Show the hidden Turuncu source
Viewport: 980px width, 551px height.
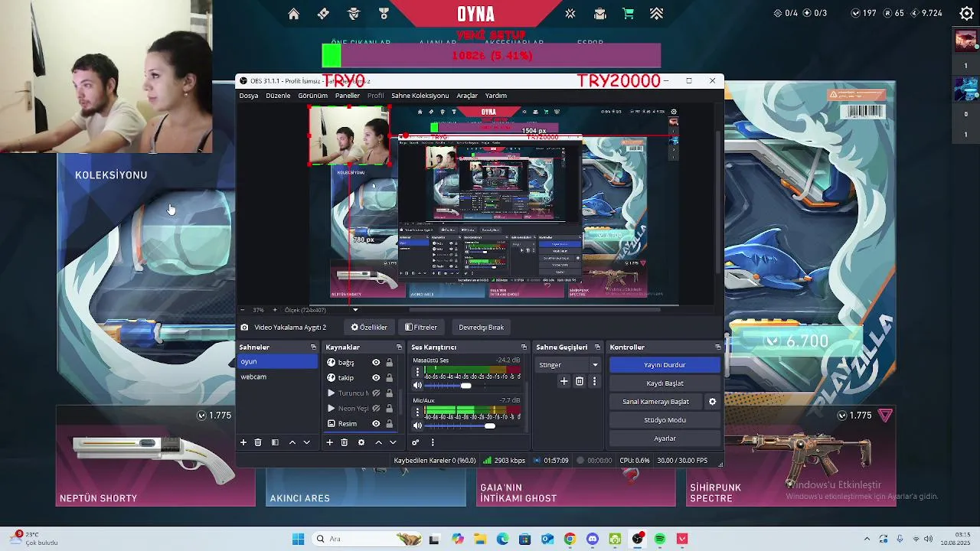(x=376, y=393)
